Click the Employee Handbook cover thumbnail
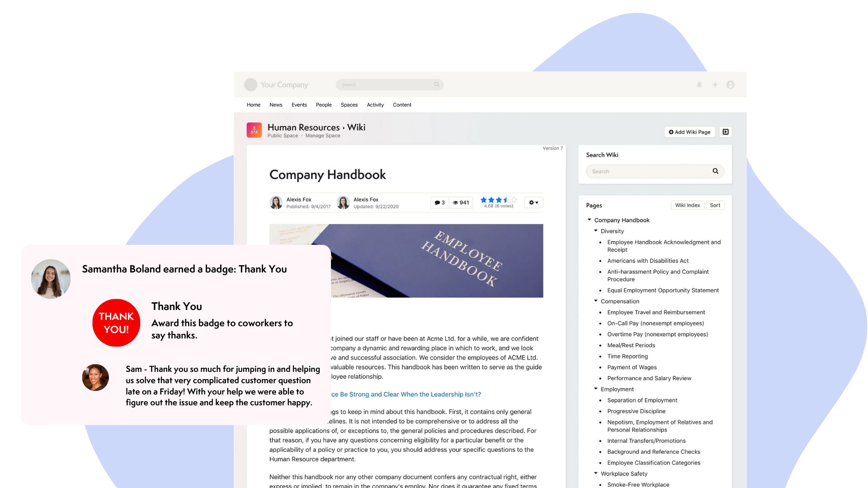The height and width of the screenshot is (488, 868). coord(406,261)
